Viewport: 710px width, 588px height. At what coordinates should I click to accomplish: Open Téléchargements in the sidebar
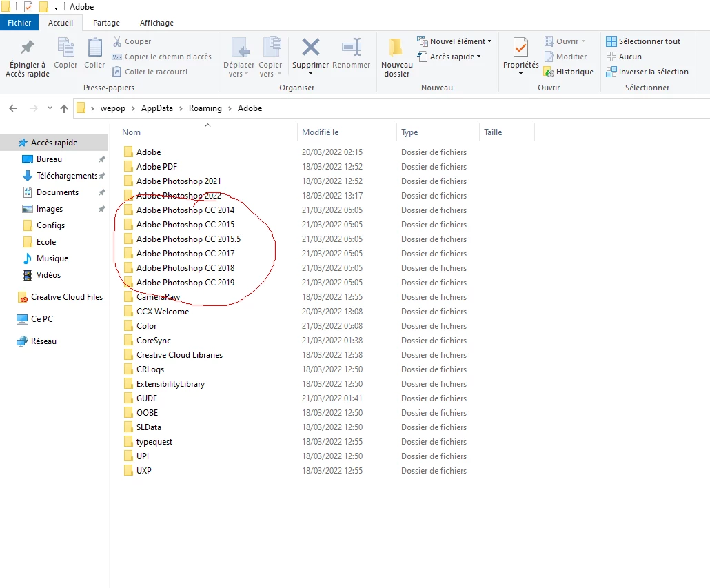click(67, 176)
